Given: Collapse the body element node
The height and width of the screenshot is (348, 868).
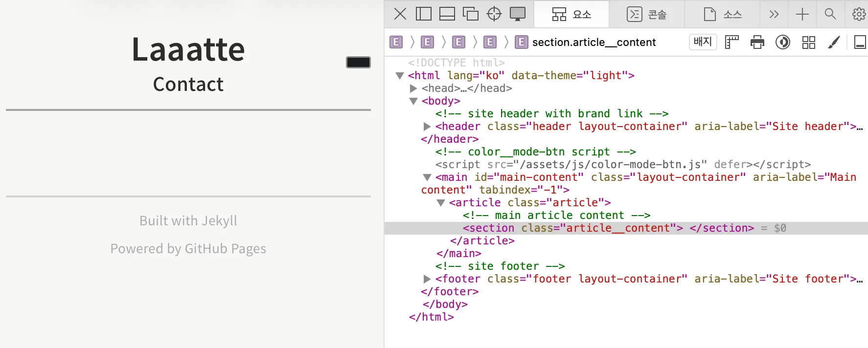Looking at the screenshot, I should 413,101.
